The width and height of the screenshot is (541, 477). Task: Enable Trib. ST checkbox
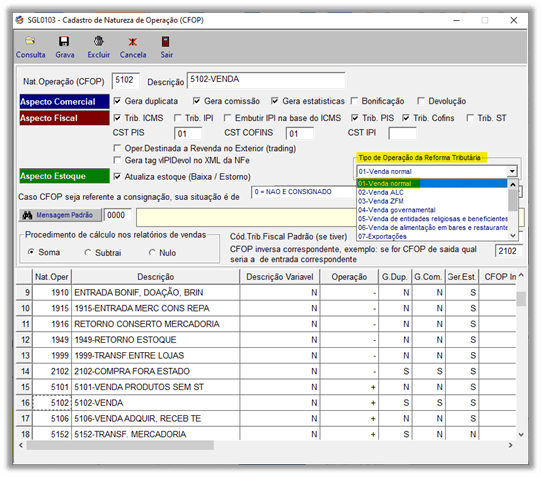(x=470, y=118)
